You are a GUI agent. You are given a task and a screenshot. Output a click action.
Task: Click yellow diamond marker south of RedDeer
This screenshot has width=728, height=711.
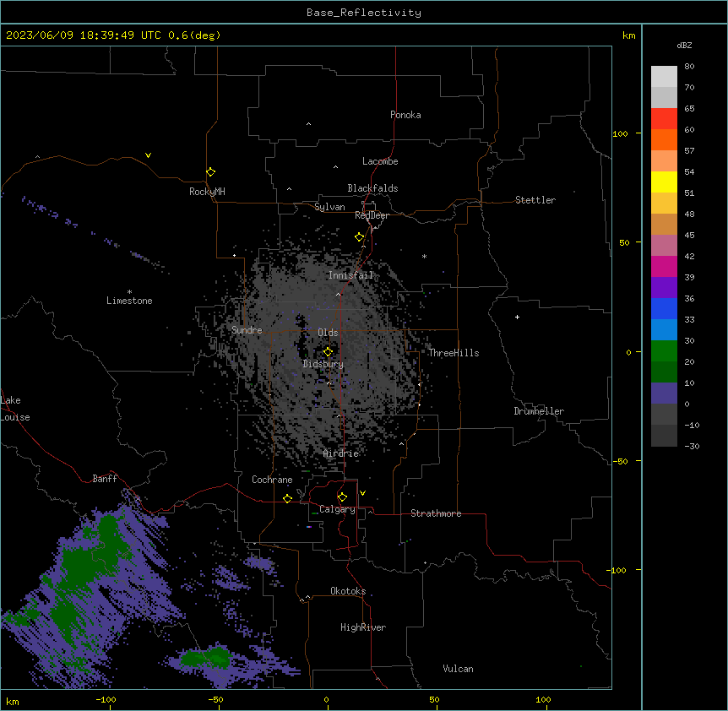click(x=359, y=237)
